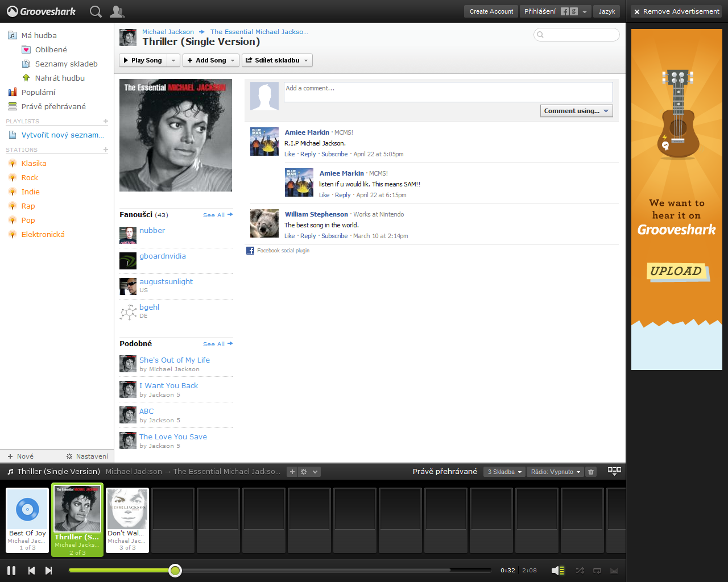This screenshot has width=728, height=582.
Task: Toggle repeat mode
Action: 597,571
